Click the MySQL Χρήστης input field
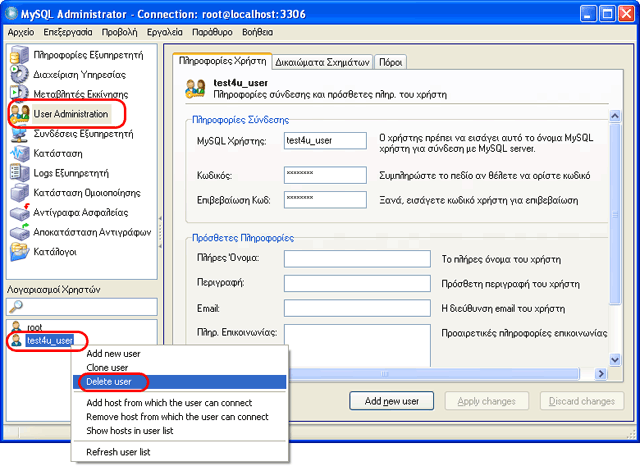640x466 pixels. 325,141
